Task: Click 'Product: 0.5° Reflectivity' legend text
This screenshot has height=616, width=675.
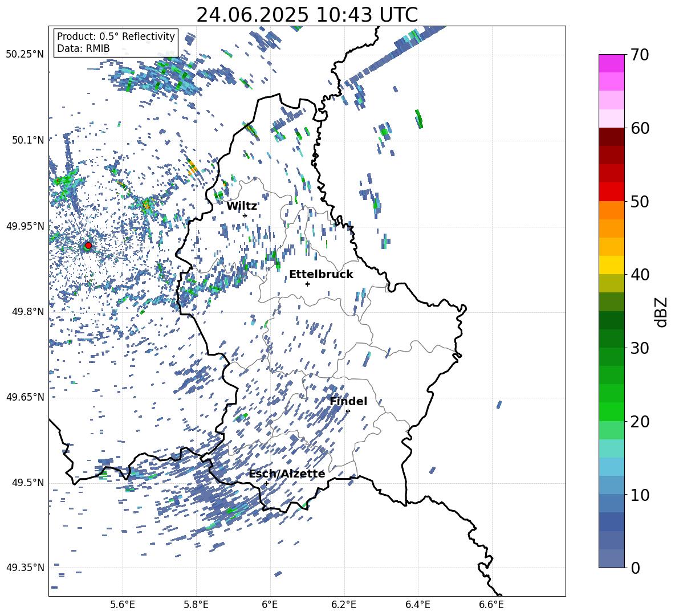Action: coord(116,36)
